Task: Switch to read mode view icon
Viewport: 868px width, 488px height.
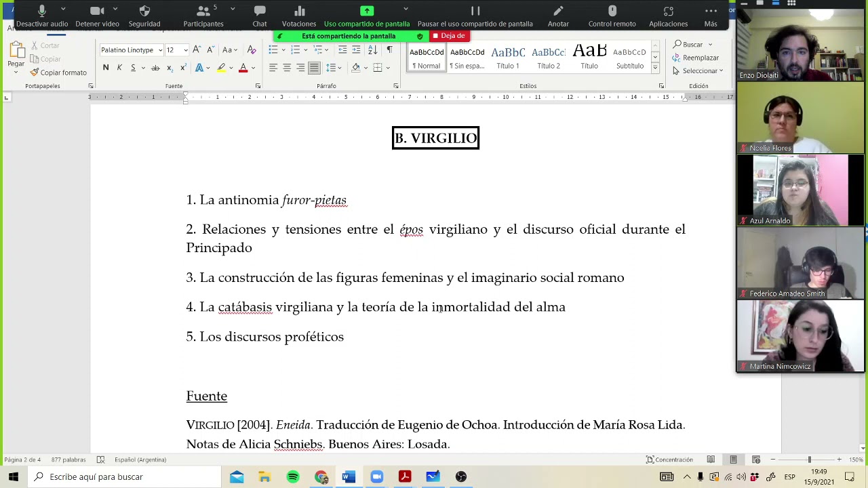Action: coord(711,460)
